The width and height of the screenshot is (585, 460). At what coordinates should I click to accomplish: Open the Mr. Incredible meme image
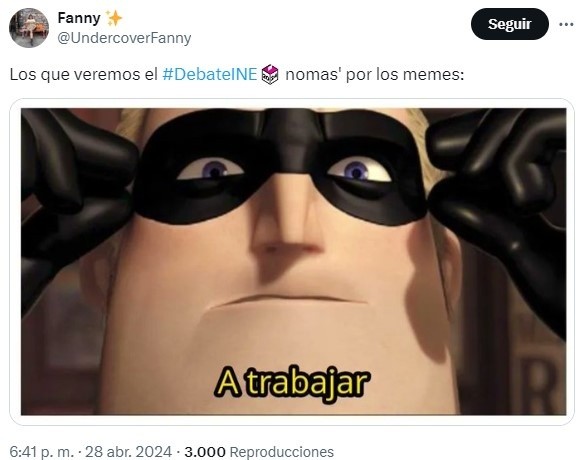(293, 262)
